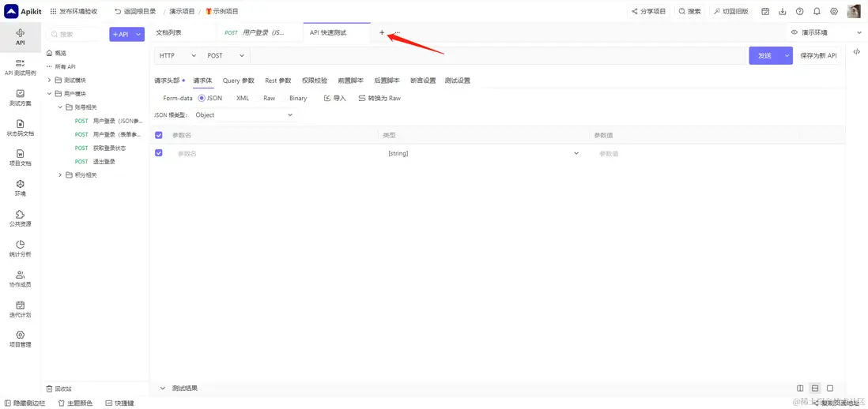Open the 前置脚本 tab
The image size is (868, 409).
pos(350,81)
